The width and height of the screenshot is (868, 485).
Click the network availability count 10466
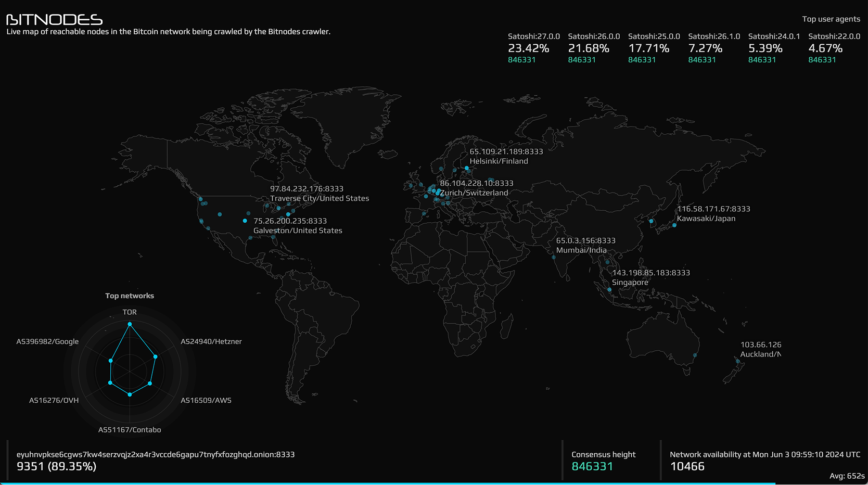687,467
